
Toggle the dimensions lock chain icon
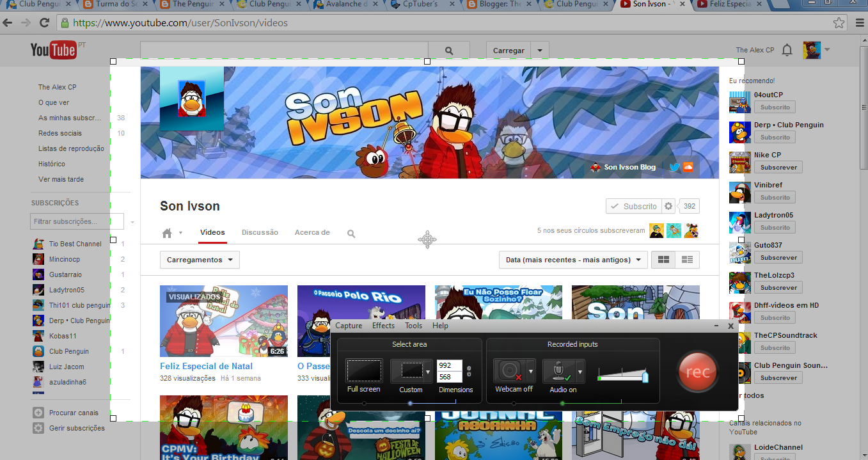(x=469, y=372)
